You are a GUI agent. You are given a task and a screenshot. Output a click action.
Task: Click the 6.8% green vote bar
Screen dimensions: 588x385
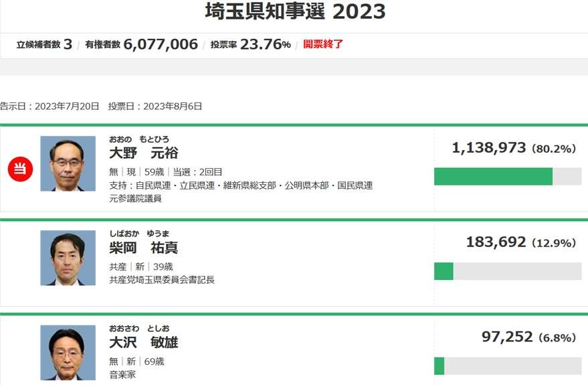point(439,366)
